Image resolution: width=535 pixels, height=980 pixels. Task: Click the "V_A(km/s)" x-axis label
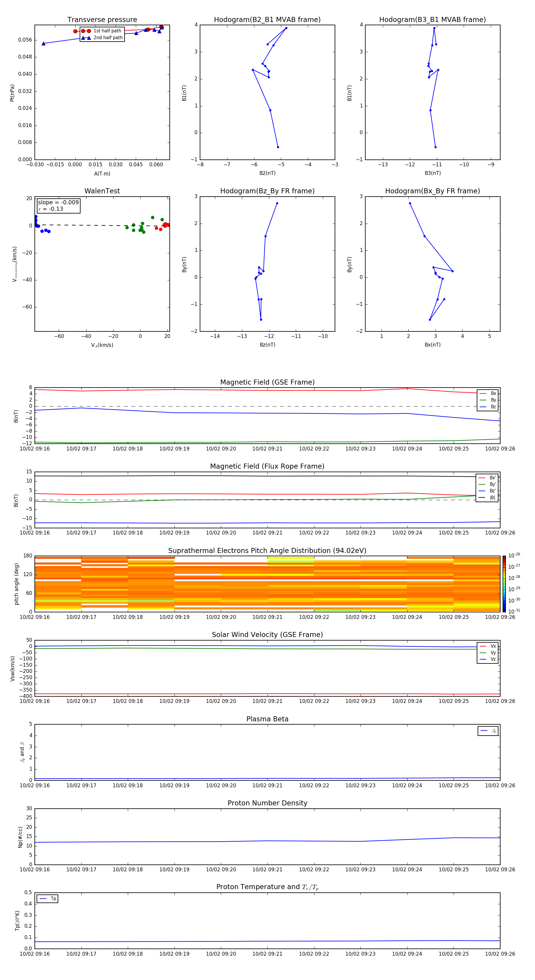click(102, 345)
